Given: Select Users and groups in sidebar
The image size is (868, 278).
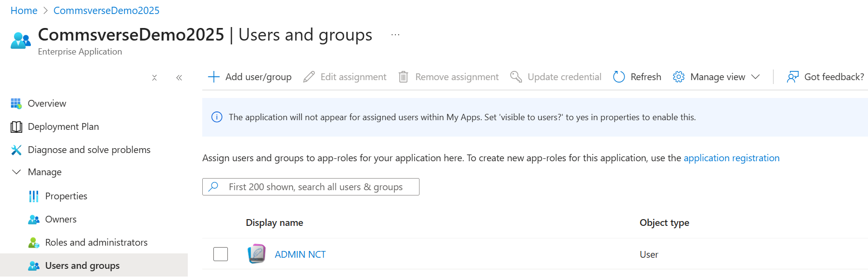Looking at the screenshot, I should pos(83,265).
